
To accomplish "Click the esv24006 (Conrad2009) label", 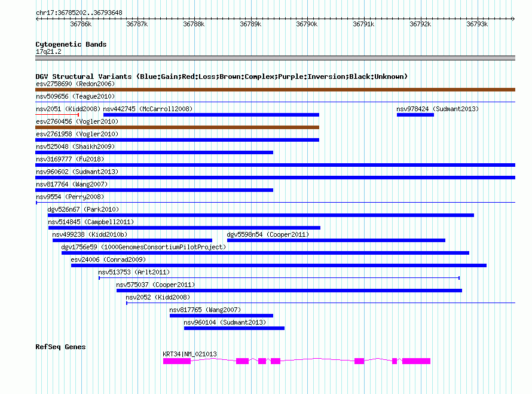I will point(108,259).
